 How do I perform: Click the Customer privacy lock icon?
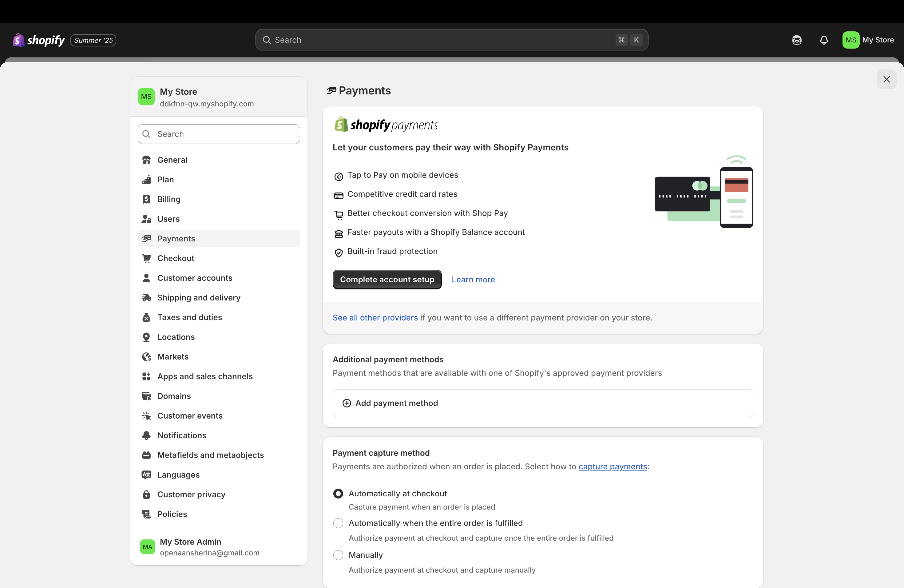[146, 495]
